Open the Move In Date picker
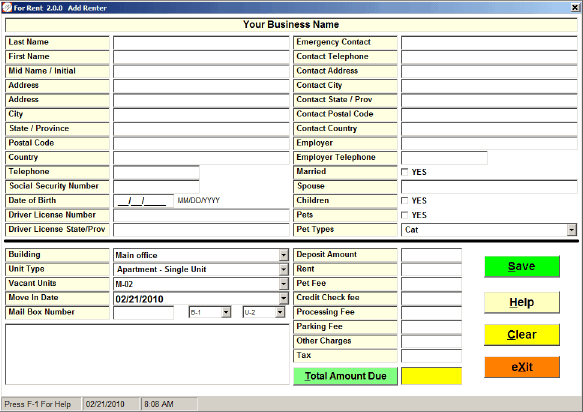The width and height of the screenshot is (583, 412). (x=283, y=299)
